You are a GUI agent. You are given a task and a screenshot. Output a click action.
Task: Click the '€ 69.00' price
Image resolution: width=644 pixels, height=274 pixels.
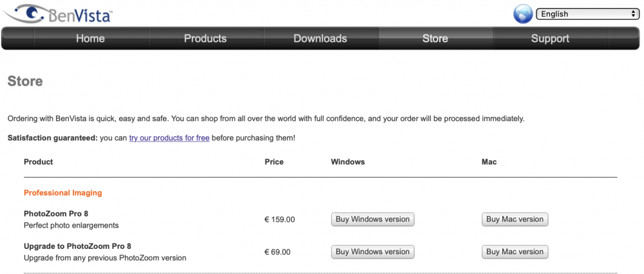click(278, 252)
